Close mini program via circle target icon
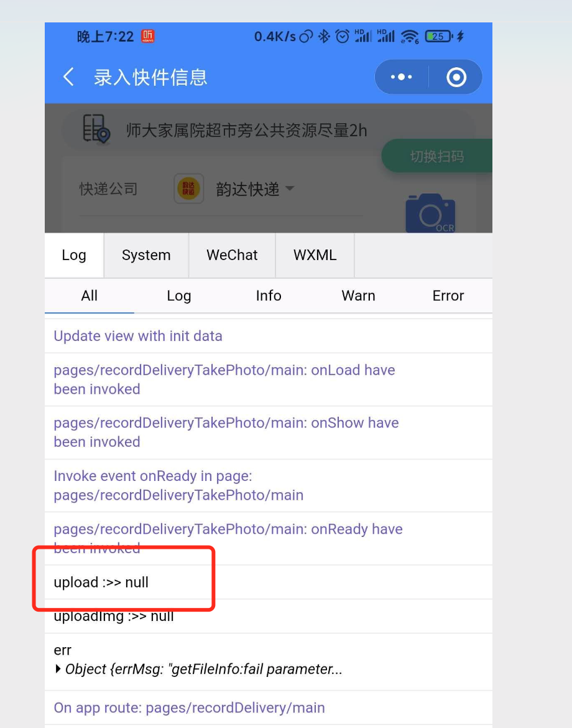572x728 pixels. [456, 77]
